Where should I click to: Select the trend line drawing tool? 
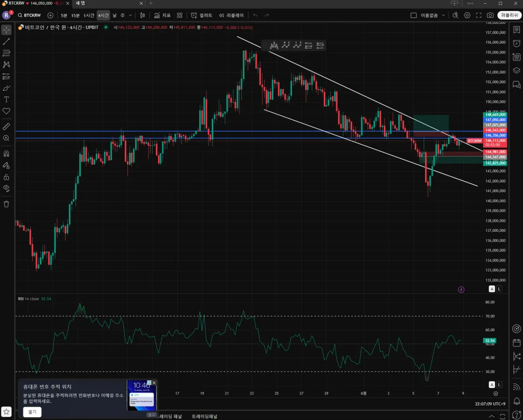coord(7,42)
